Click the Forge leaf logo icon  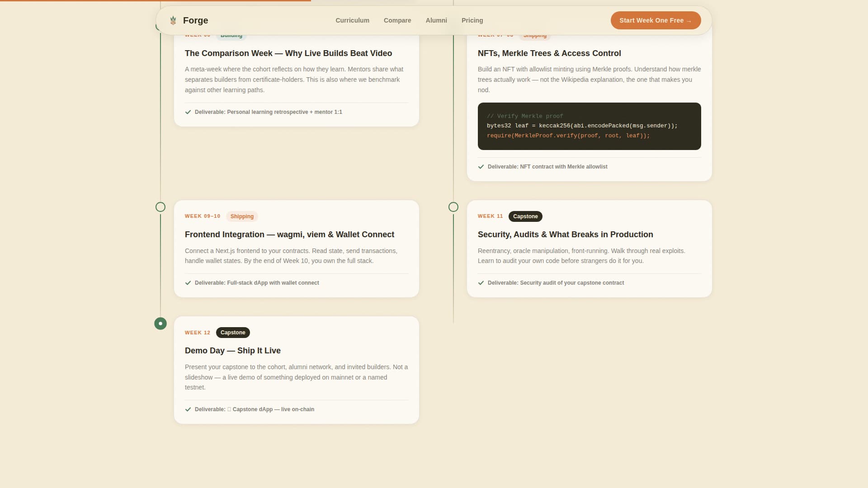(x=173, y=20)
